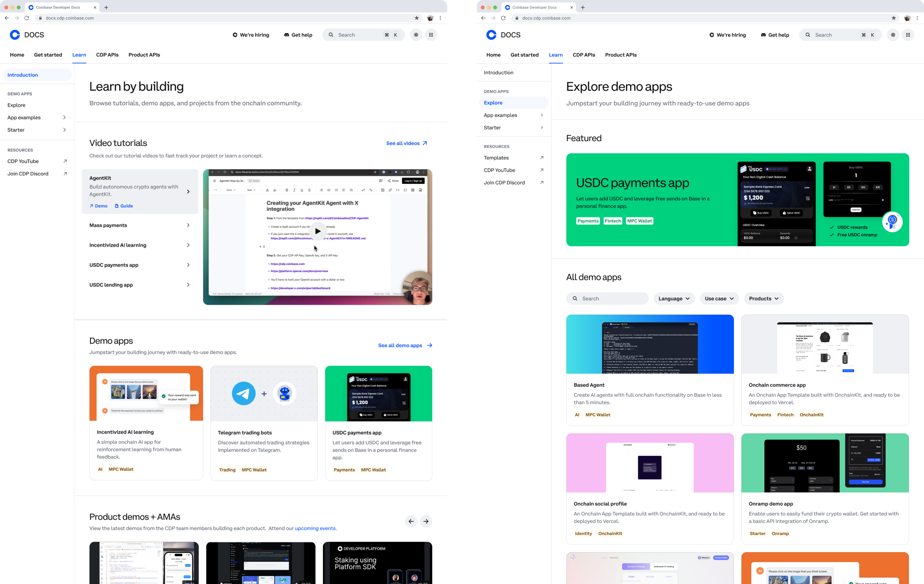Reload the page in right browser window
The height and width of the screenshot is (584, 924).
pyautogui.click(x=503, y=18)
